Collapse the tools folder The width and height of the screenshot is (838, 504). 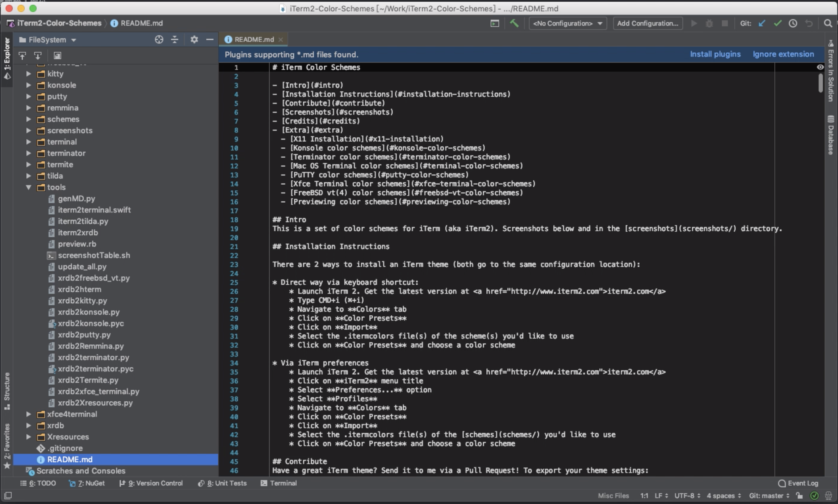tap(29, 187)
